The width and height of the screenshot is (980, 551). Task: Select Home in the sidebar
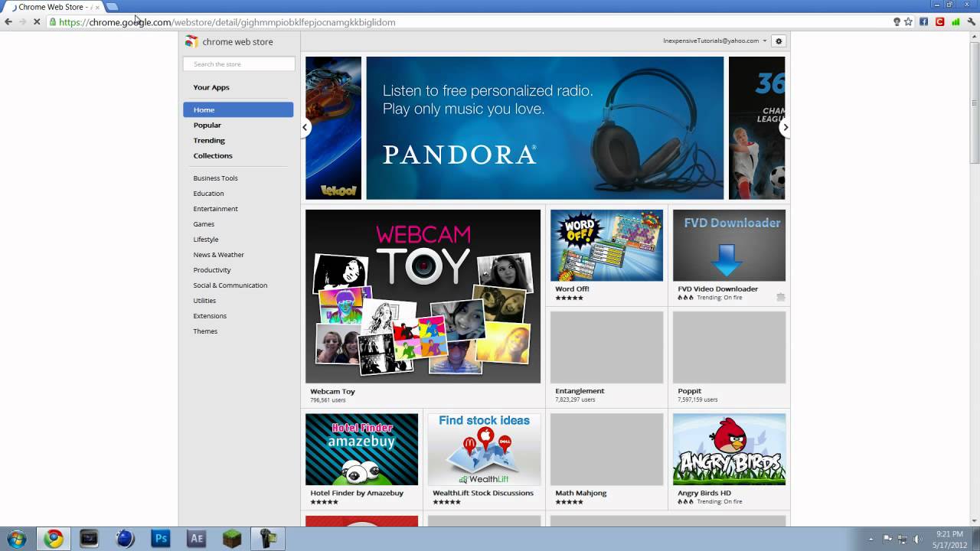pyautogui.click(x=238, y=109)
